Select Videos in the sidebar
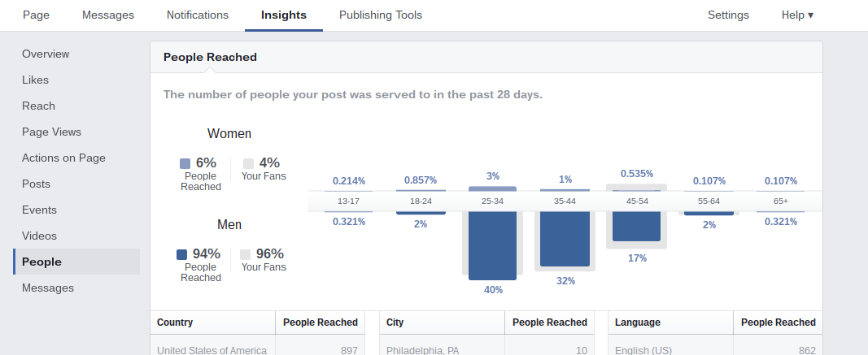 [39, 236]
